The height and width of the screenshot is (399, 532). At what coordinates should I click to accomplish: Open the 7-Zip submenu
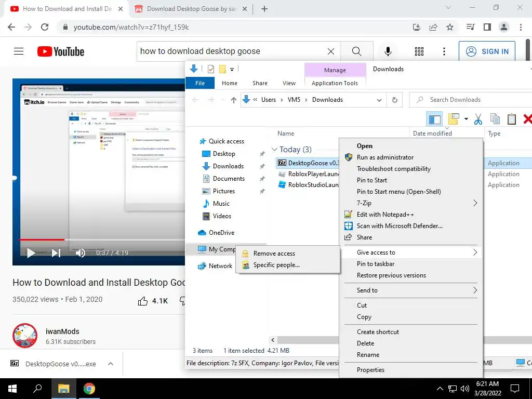click(x=411, y=203)
